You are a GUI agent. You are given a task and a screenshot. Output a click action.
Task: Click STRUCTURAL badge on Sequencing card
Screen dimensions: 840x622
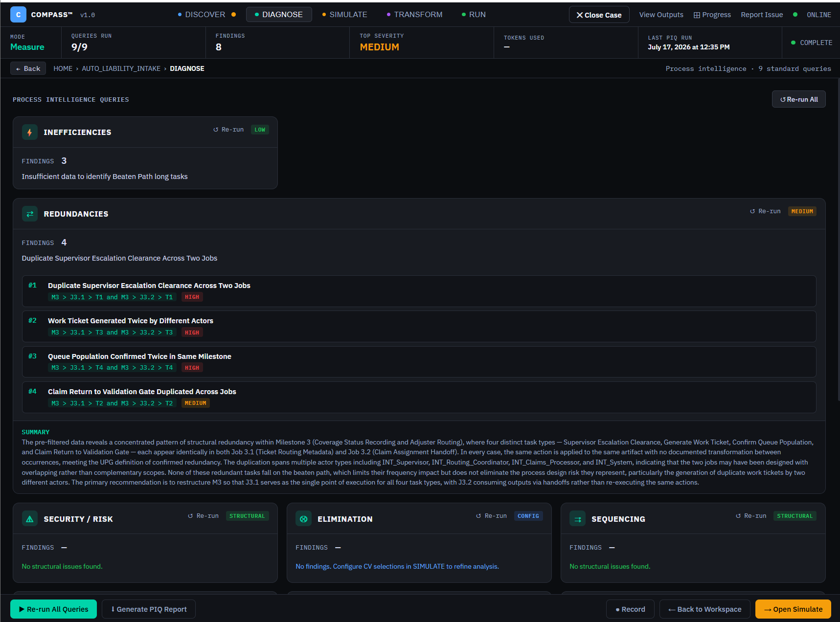click(795, 516)
